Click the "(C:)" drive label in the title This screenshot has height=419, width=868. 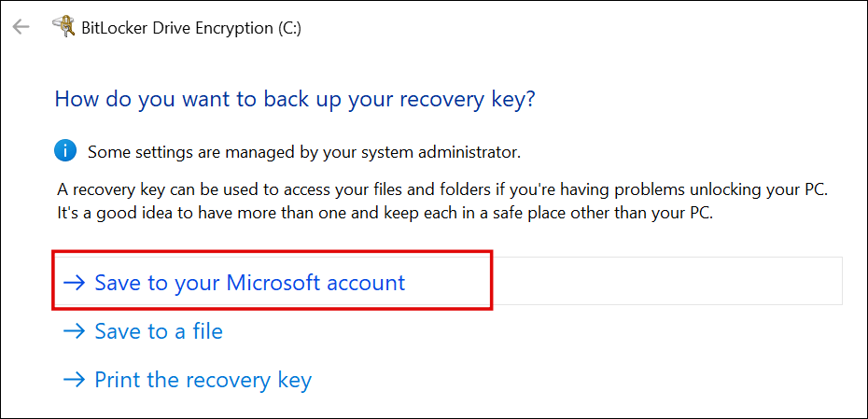pyautogui.click(x=284, y=27)
